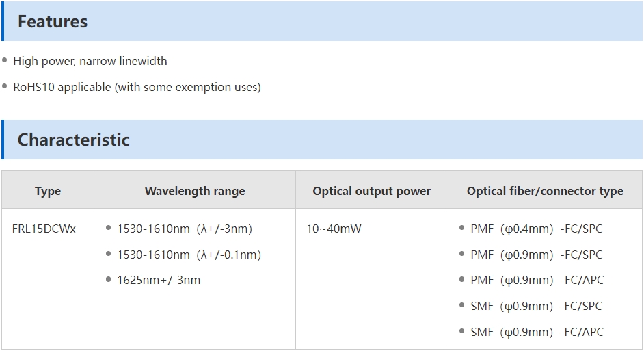Select the RoHS10 applicable bullet text
This screenshot has height=351, width=644.
click(x=137, y=87)
